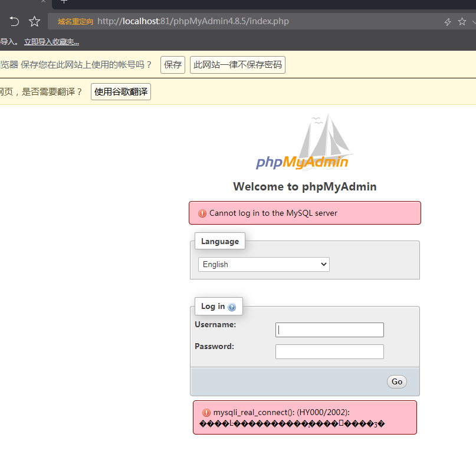Click the 保存 save password button
The image size is (476, 454).
tap(173, 65)
